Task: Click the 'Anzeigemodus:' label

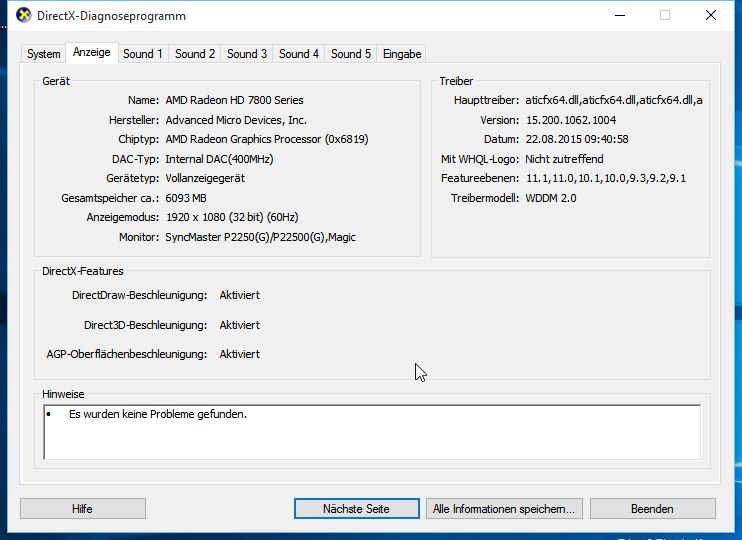Action: 123,217
